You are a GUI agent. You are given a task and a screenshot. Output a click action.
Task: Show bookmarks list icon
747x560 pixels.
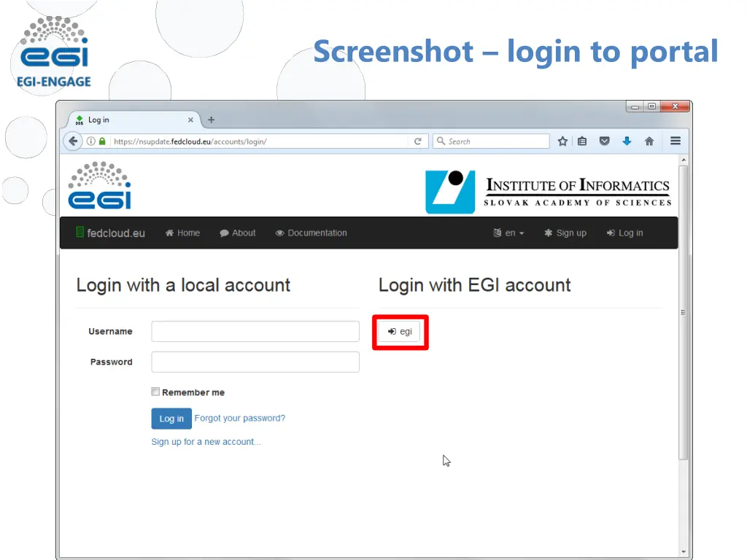pyautogui.click(x=582, y=141)
